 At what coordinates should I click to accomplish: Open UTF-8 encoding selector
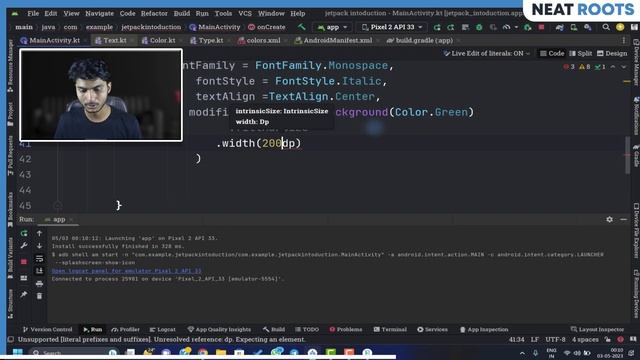pyautogui.click(x=555, y=340)
